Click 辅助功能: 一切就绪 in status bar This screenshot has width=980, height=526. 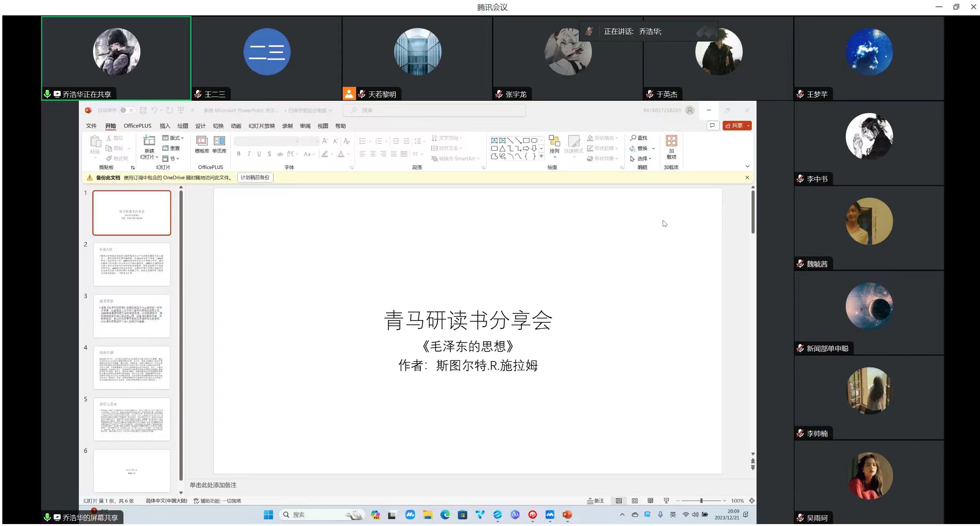click(217, 501)
